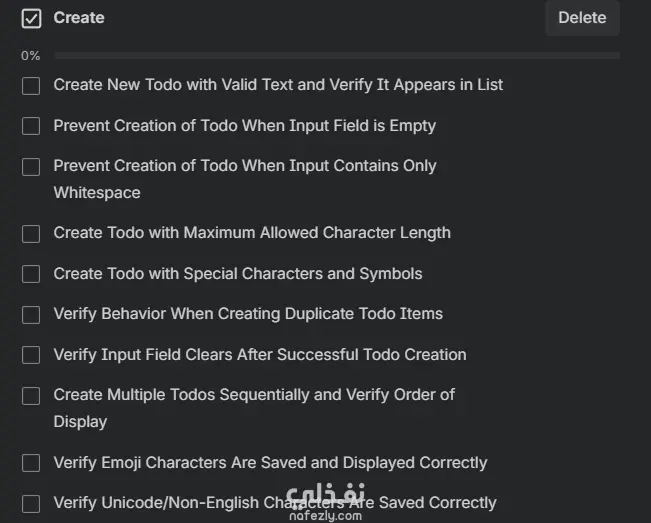Click 'Create Todo with Special Characters and Symbols' text
Viewport: 651px width, 523px height.
(x=238, y=274)
